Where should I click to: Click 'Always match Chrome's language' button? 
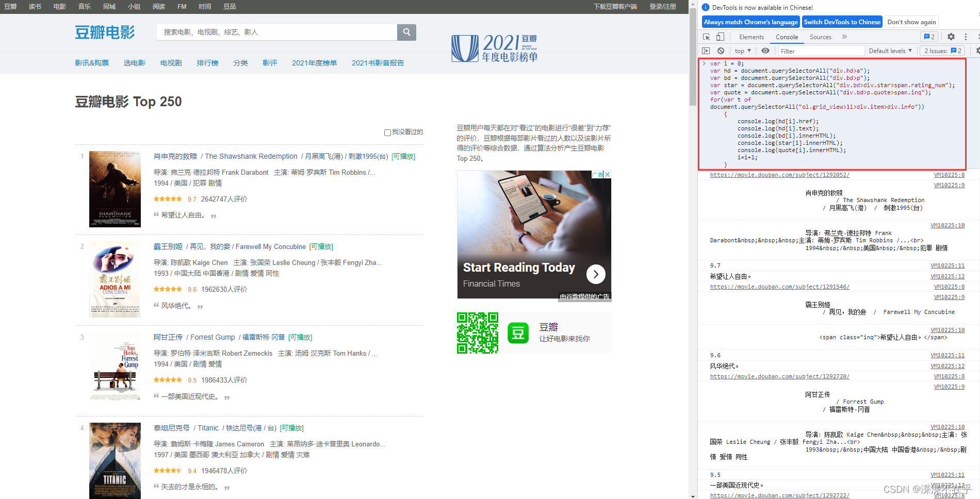click(750, 22)
